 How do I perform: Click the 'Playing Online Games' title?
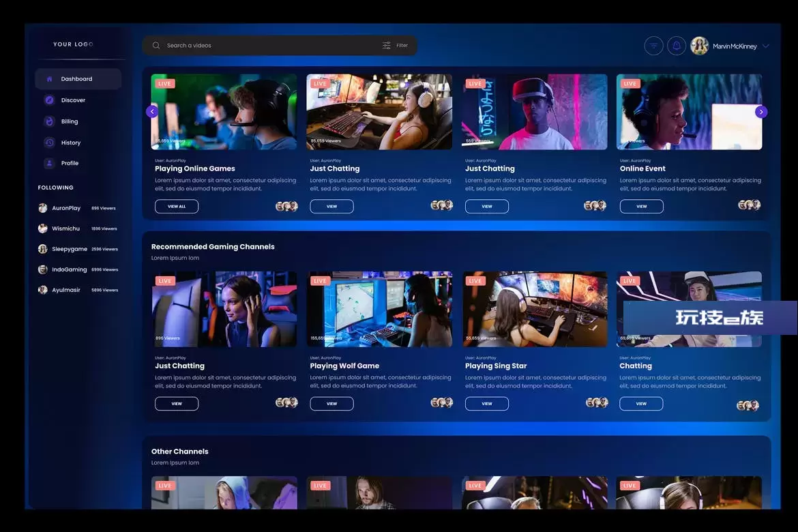(x=195, y=168)
